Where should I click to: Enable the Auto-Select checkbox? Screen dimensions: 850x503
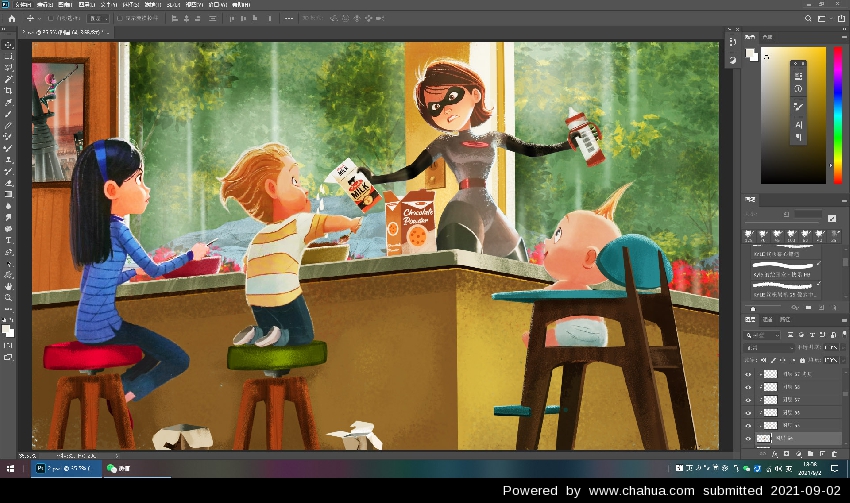[x=50, y=18]
